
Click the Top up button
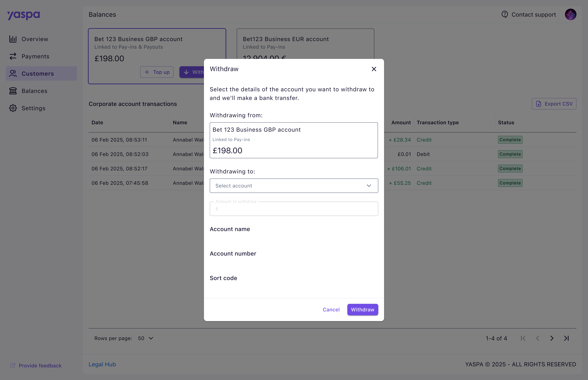[x=157, y=72]
